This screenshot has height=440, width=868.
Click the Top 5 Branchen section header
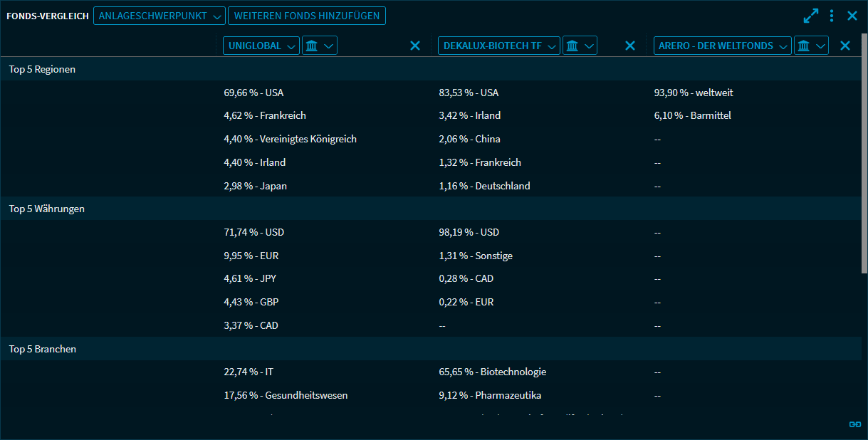pyautogui.click(x=42, y=349)
